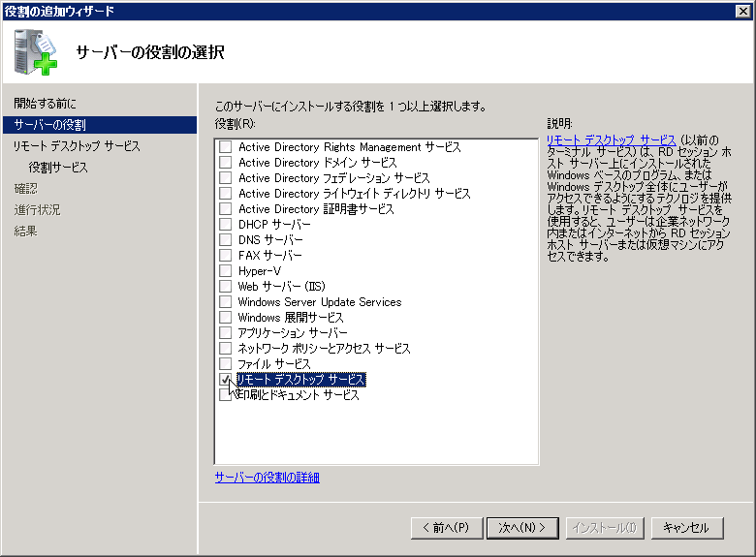Select the highlighted リモート デスクトップ サービス row
The width and height of the screenshot is (756, 557).
tap(300, 380)
